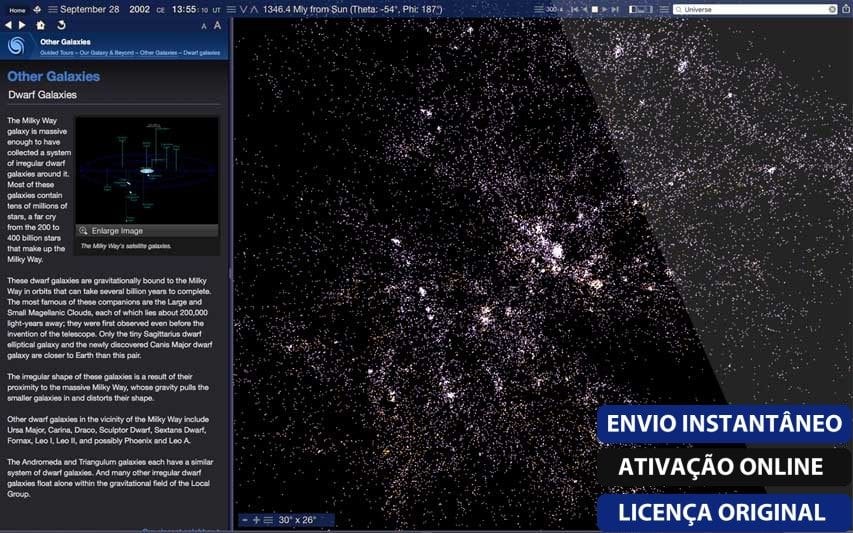Click the 300x time step value
Image resolution: width=853 pixels, height=533 pixels.
[x=553, y=9]
